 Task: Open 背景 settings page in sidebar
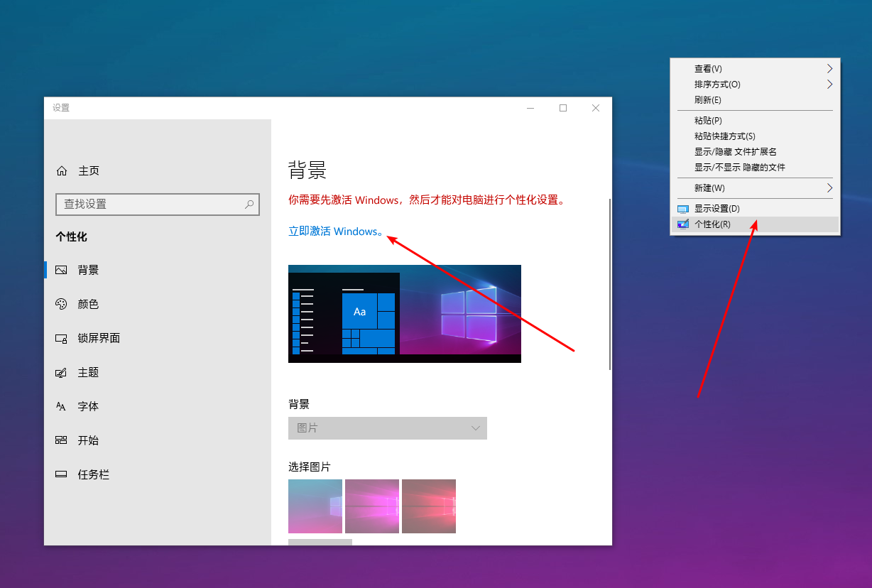point(158,271)
